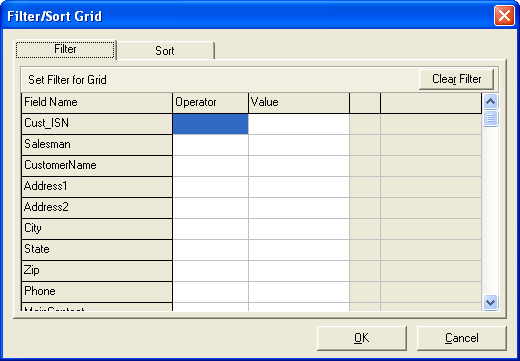The image size is (520, 361).
Task: Select the State row header
Action: pos(97,250)
